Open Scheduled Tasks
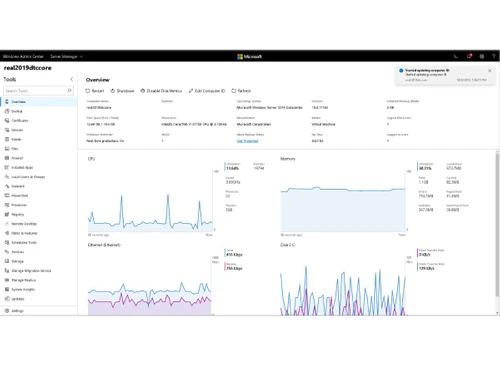500x375 pixels. click(x=39, y=242)
